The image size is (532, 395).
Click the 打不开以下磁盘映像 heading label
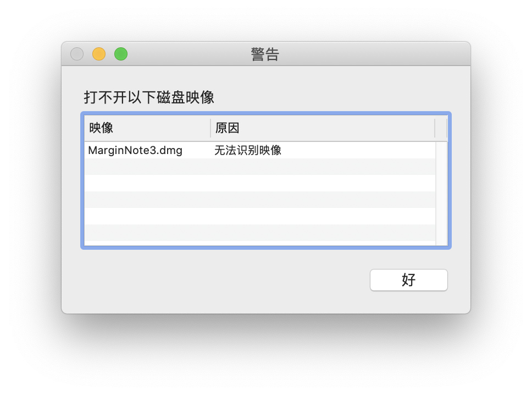point(149,97)
